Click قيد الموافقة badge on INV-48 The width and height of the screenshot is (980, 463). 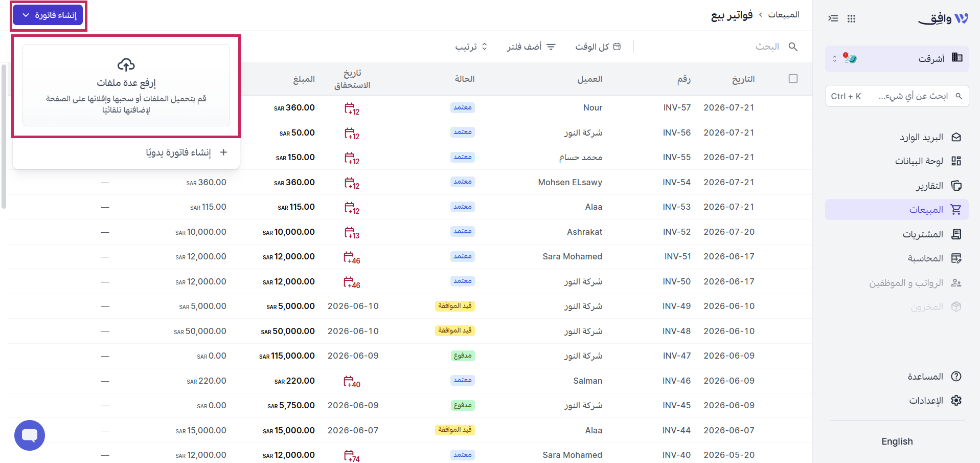(455, 330)
